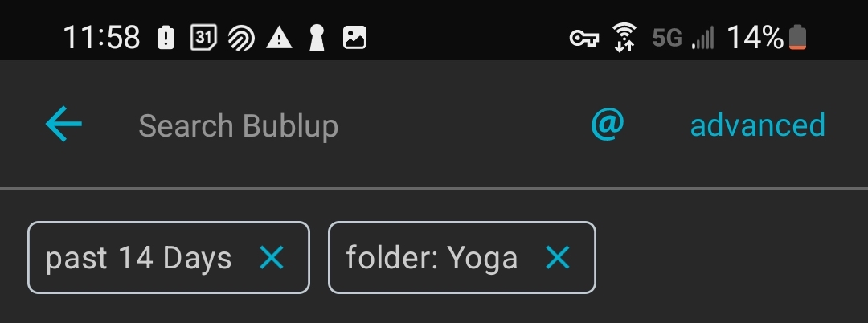
Task: Tap the calendar 31 status icon
Action: click(203, 38)
